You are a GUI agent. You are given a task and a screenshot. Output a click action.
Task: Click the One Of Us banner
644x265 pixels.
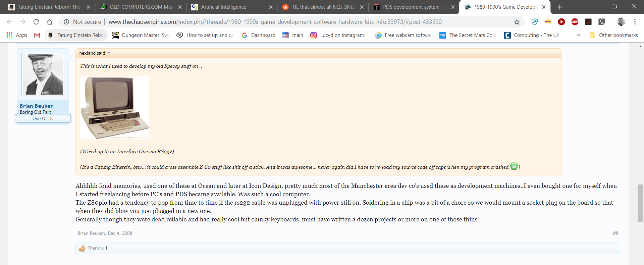pos(43,119)
